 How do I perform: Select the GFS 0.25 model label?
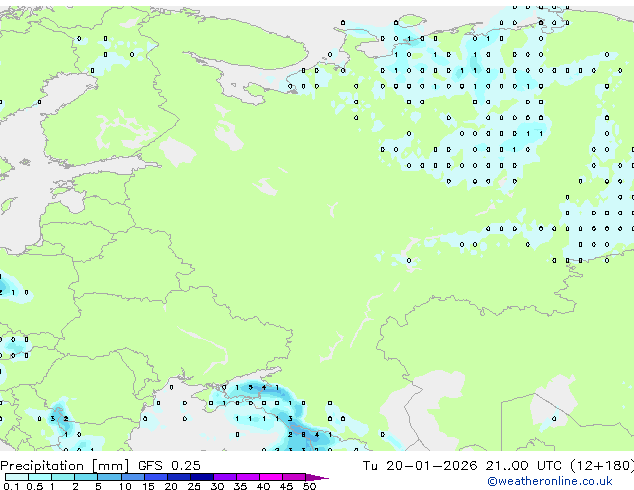[x=169, y=466]
